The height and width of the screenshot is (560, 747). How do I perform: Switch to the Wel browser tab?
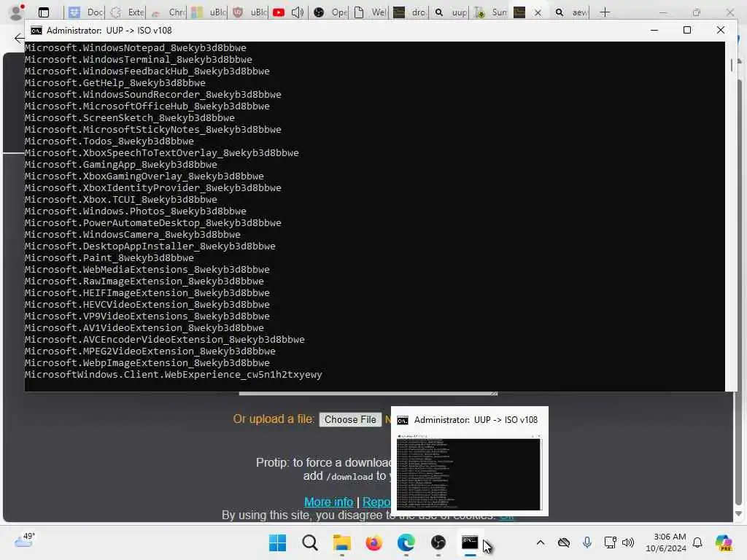[371, 12]
